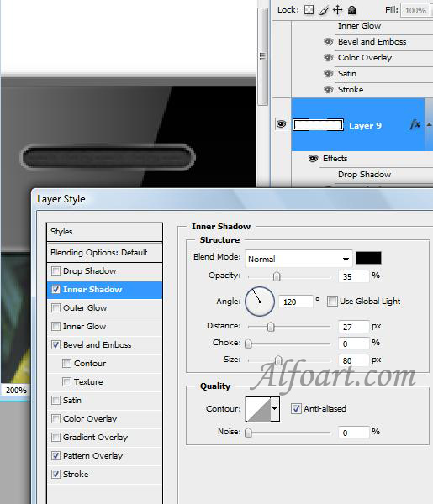
Task: Uncheck the Stroke checkbox in styles list
Action: (x=55, y=474)
